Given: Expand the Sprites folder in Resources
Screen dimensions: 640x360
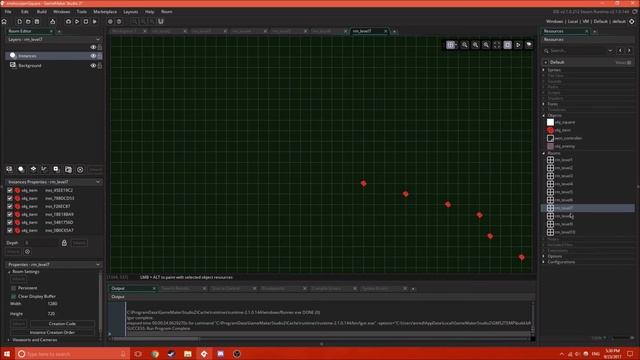Looking at the screenshot, I should coord(544,70).
